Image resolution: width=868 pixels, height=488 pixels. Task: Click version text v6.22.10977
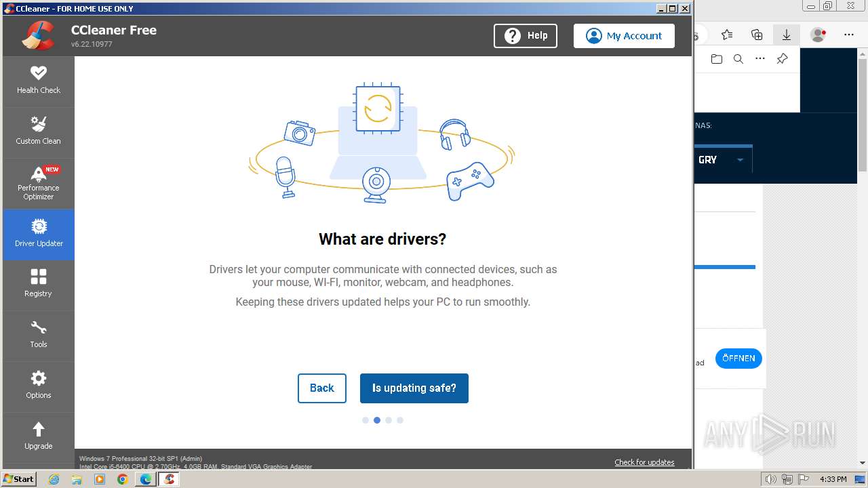click(92, 44)
